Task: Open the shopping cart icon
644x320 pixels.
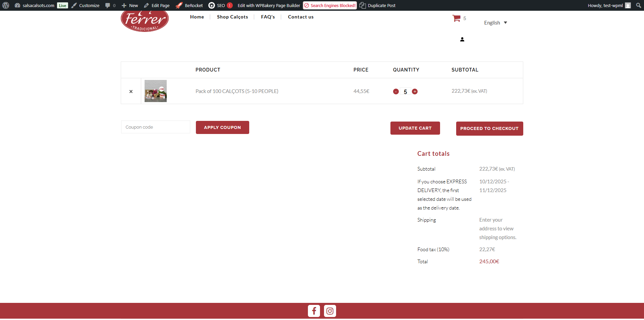Action: (457, 18)
